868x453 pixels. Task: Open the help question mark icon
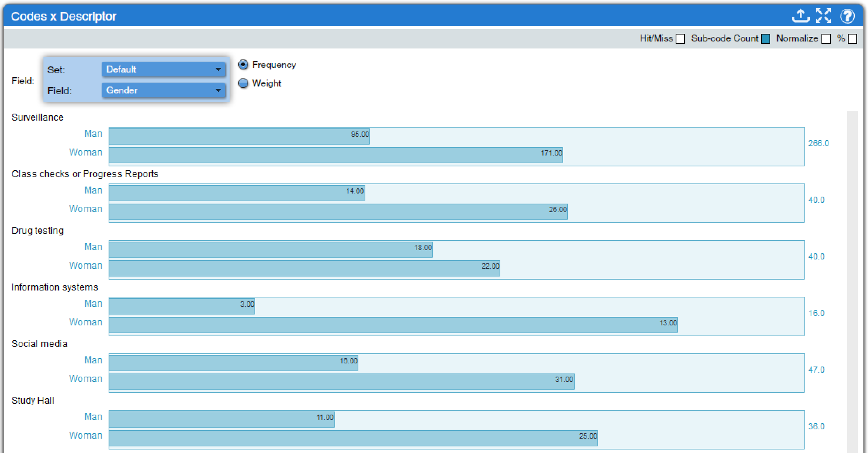847,16
